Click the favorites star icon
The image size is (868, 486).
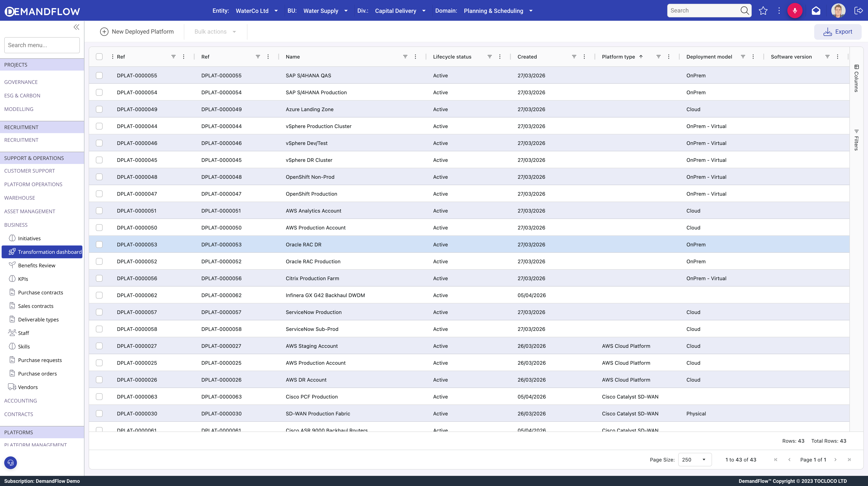click(x=763, y=11)
